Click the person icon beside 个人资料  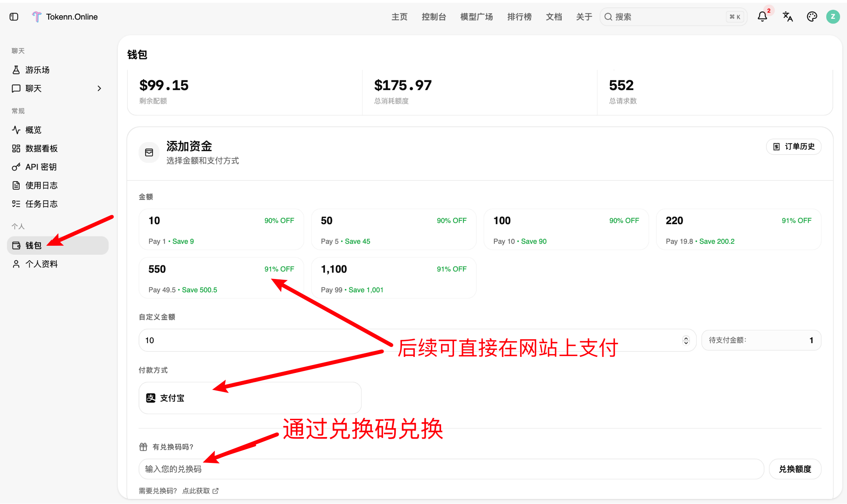click(16, 264)
